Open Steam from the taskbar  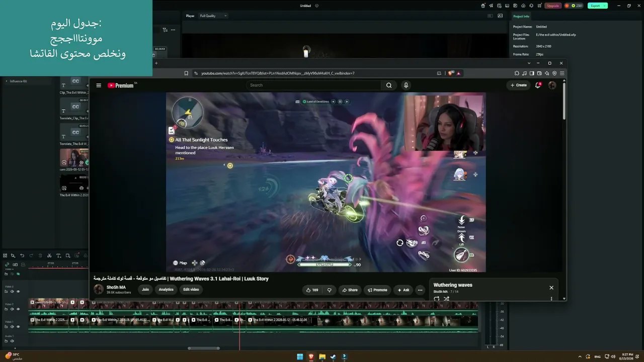[x=333, y=357]
